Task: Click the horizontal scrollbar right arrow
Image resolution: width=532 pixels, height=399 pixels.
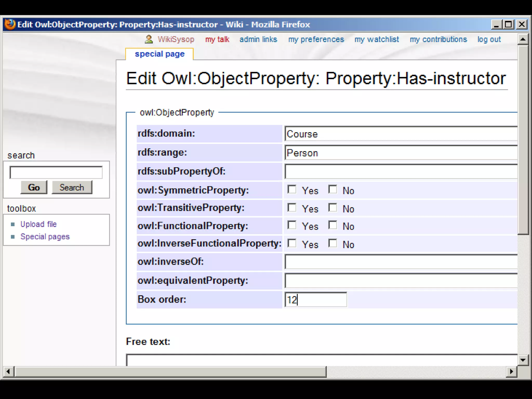Action: pos(511,371)
